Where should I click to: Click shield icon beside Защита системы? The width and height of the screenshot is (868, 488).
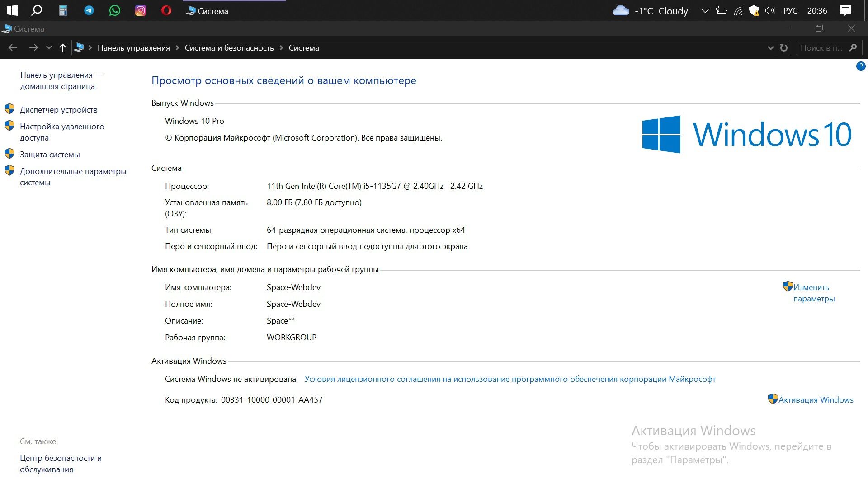[x=9, y=154]
